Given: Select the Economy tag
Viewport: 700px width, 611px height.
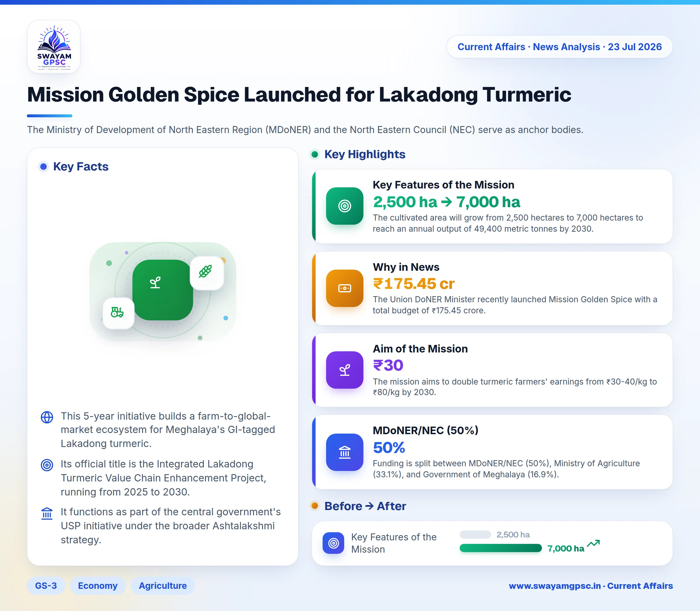Looking at the screenshot, I should pos(98,586).
